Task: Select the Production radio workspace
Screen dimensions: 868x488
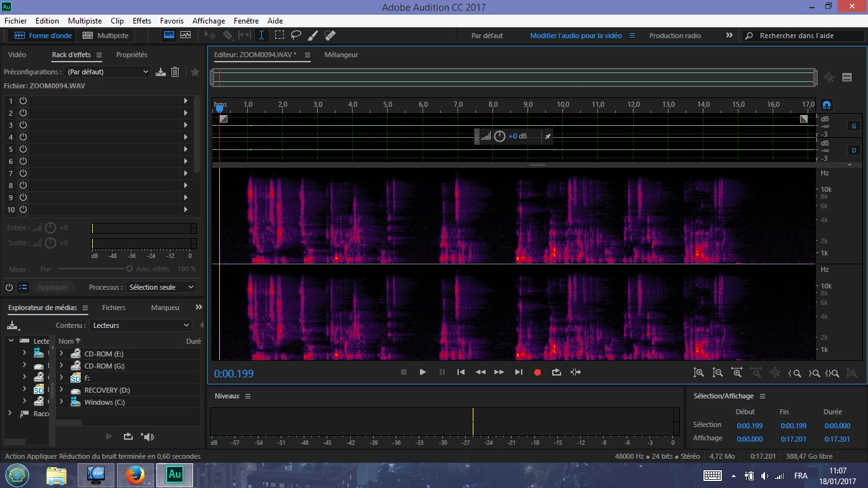Action: click(x=675, y=36)
